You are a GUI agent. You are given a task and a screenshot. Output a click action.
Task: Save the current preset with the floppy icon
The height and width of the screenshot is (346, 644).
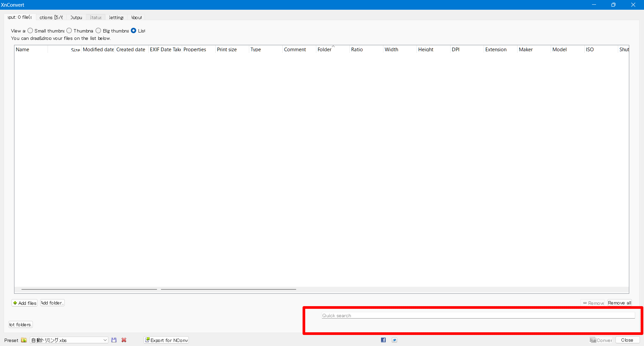(114, 340)
